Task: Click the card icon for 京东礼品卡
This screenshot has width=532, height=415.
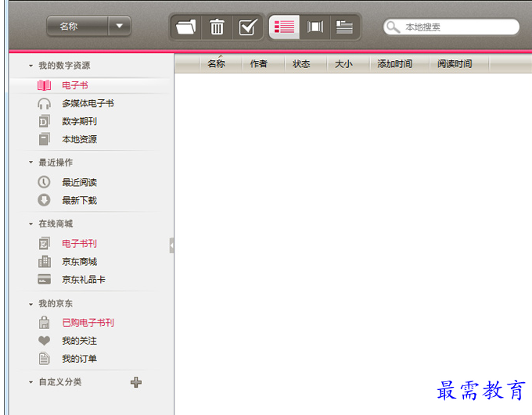Action: [44, 279]
